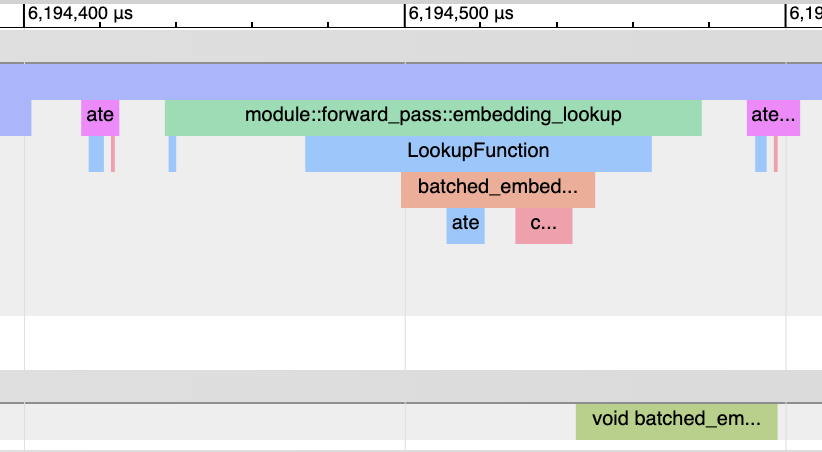Click the 6,194,500 µs time ruler label

[461, 13]
